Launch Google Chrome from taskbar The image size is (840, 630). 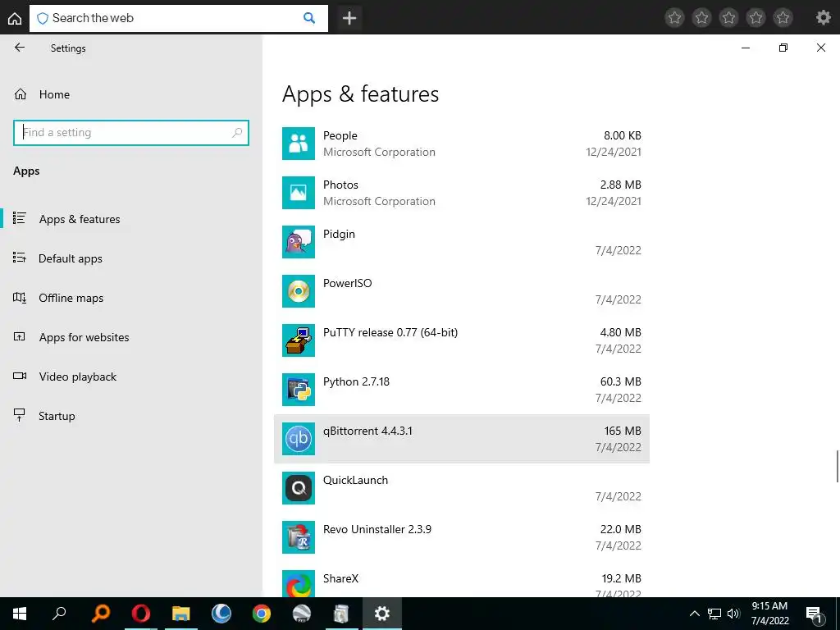click(262, 614)
